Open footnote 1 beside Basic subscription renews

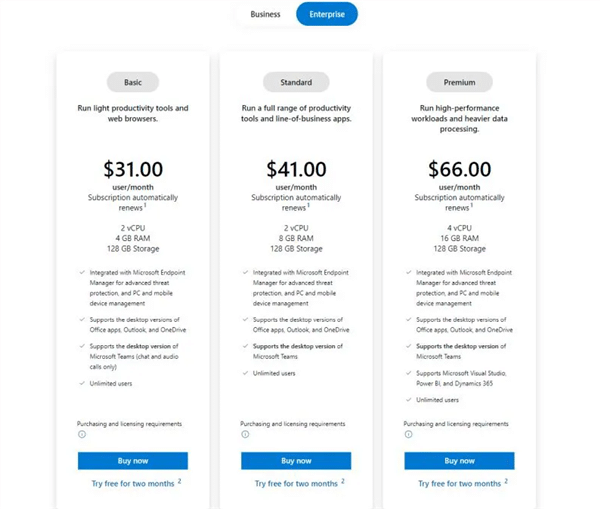147,206
